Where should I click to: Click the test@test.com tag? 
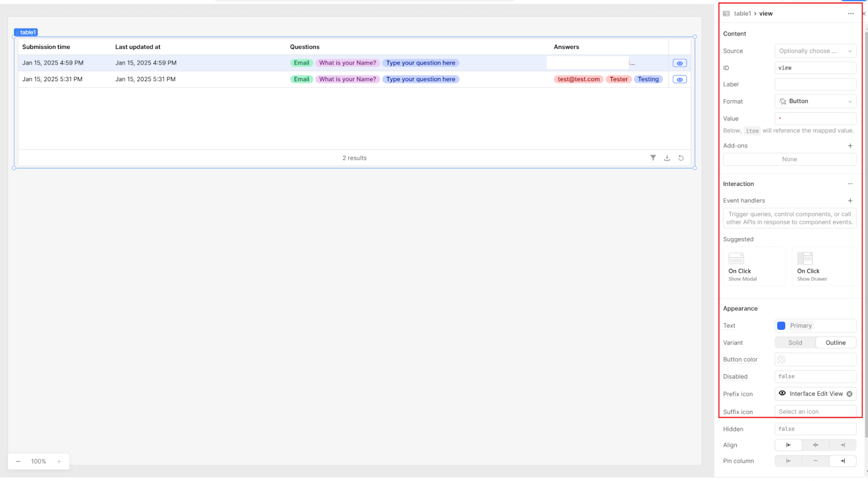[579, 79]
